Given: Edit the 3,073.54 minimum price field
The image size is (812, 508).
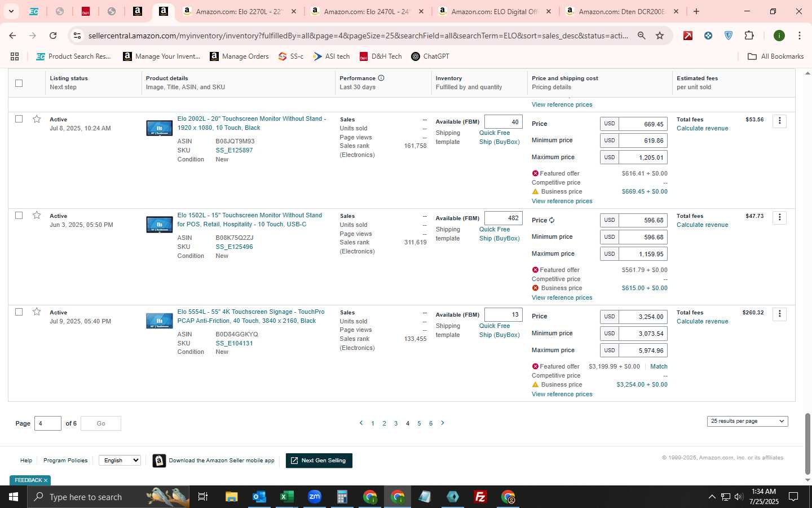Looking at the screenshot, I should click(x=643, y=334).
